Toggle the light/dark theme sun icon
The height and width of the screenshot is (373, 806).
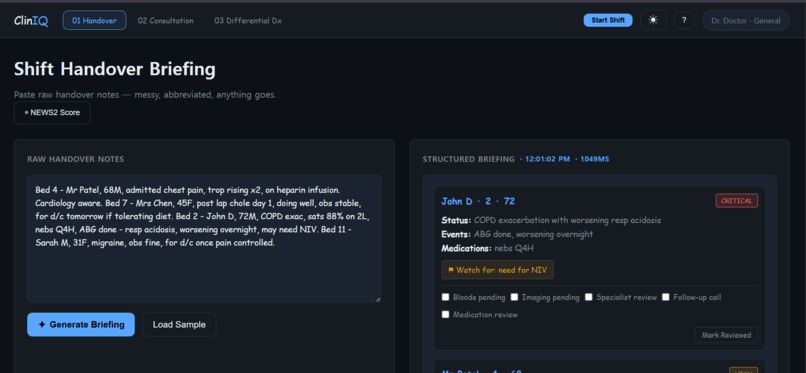653,21
